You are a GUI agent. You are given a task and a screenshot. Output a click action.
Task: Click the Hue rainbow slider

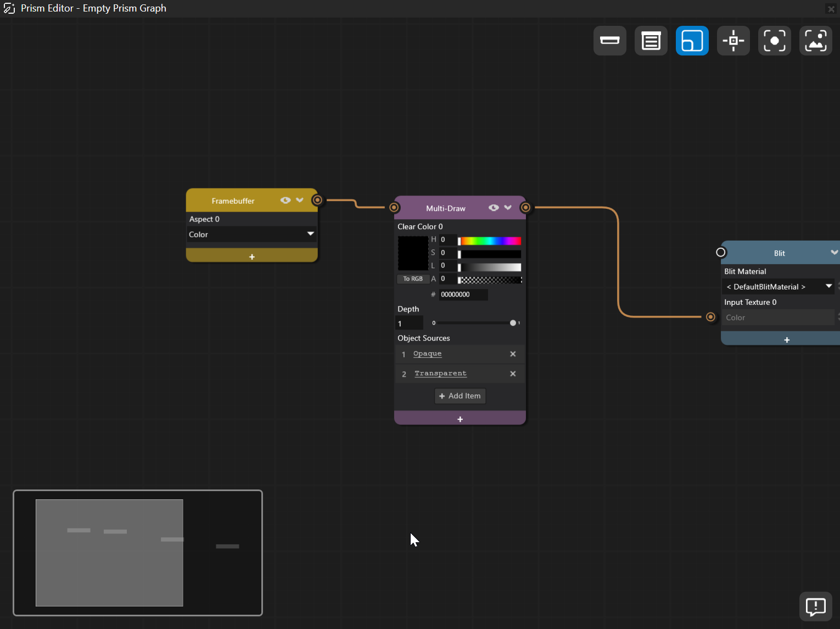490,241
